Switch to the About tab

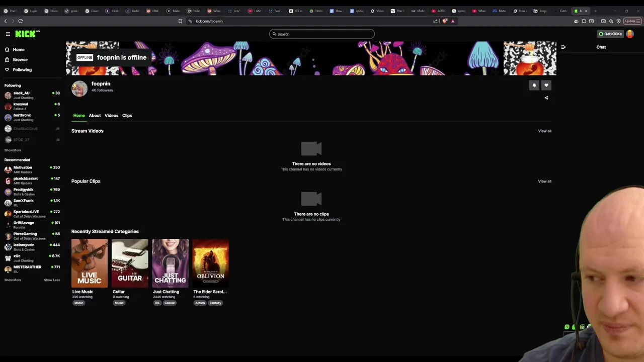coord(95,116)
